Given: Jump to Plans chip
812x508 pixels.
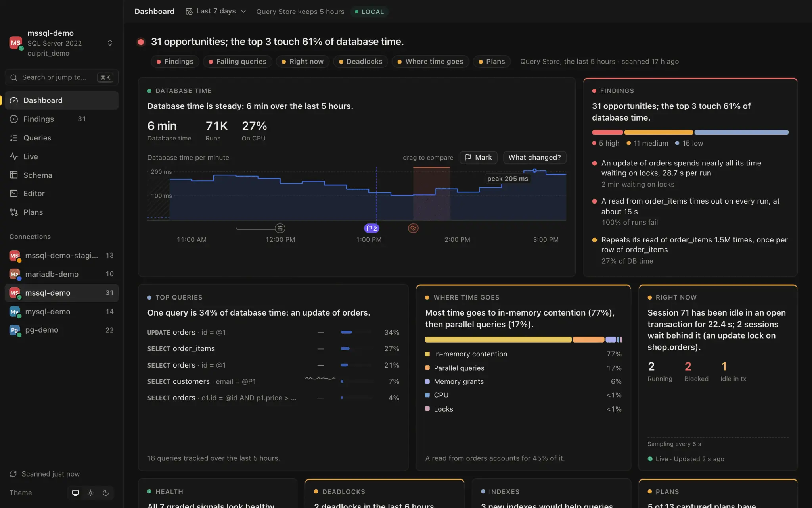Looking at the screenshot, I should pyautogui.click(x=492, y=62).
